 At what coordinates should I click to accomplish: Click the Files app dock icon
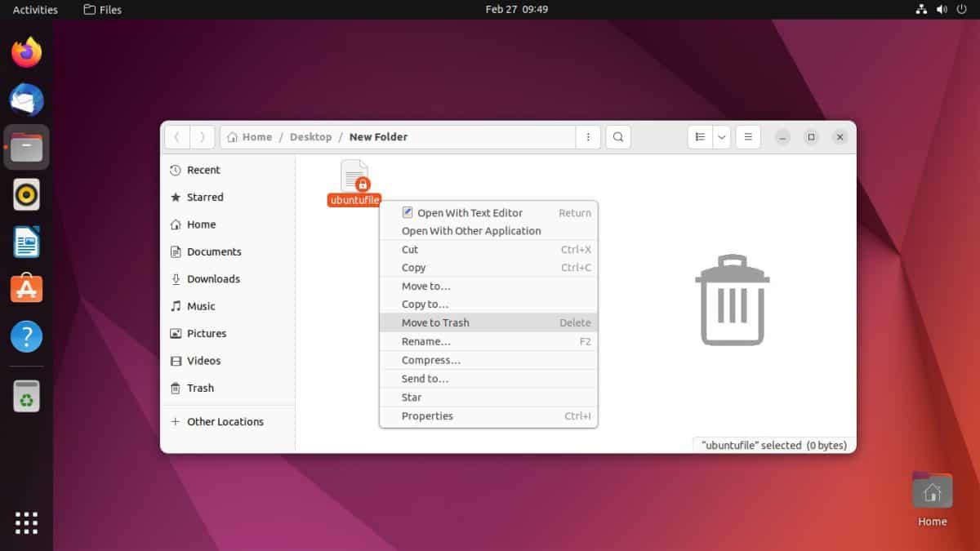point(26,147)
